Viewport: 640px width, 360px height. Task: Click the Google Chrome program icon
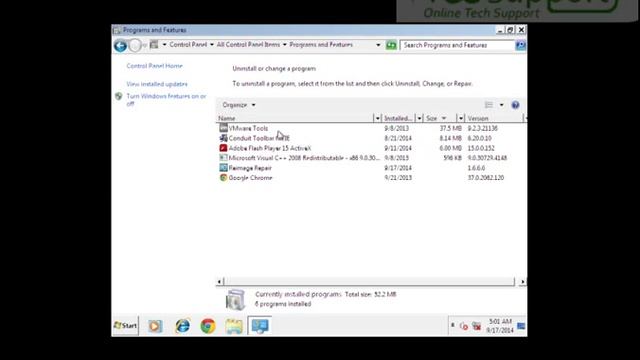pos(223,178)
